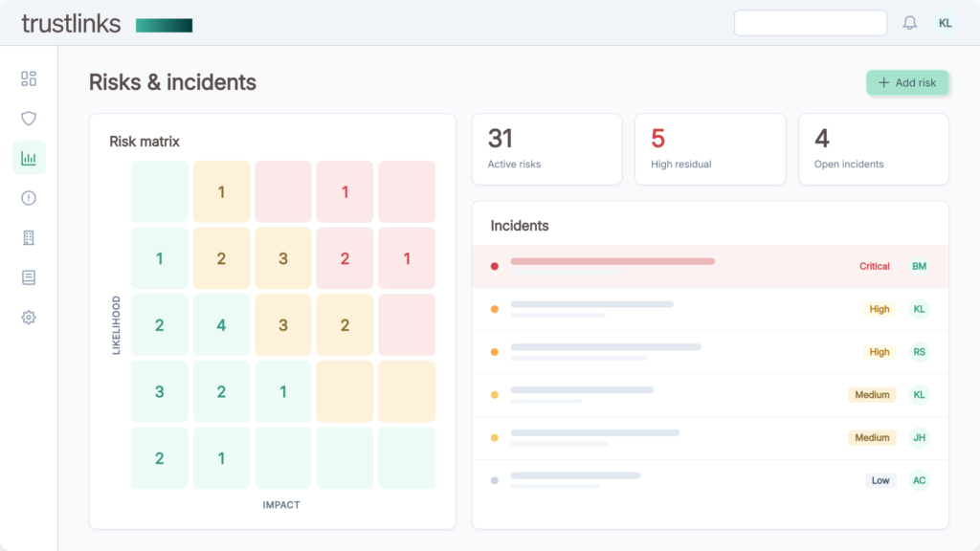Viewport: 980px width, 551px height.
Task: Check notifications with the bell icon
Action: 910,23
